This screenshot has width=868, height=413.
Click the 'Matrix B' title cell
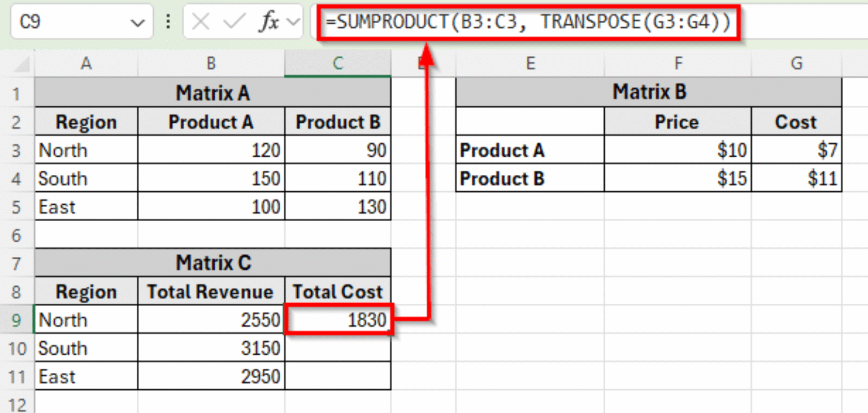point(649,93)
